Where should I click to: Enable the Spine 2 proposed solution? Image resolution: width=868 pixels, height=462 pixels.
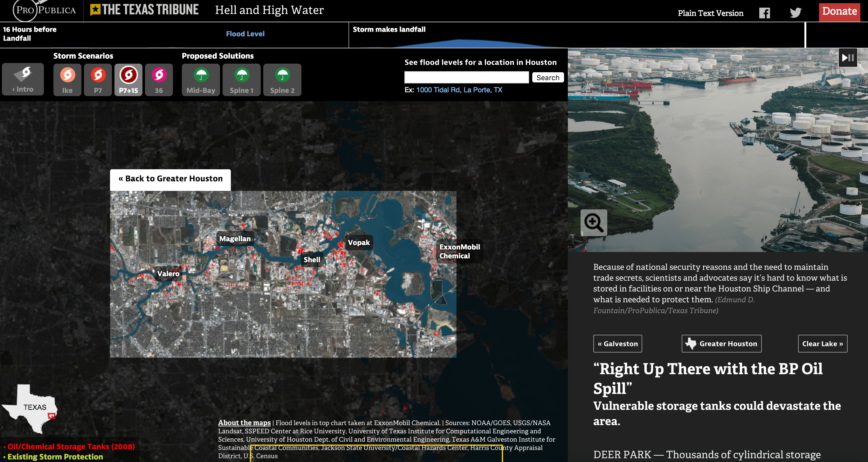pyautogui.click(x=282, y=80)
